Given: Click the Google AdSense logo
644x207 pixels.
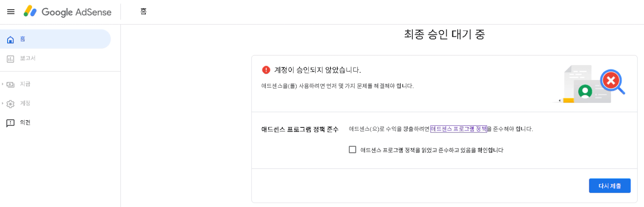Looking at the screenshot, I should (x=68, y=12).
